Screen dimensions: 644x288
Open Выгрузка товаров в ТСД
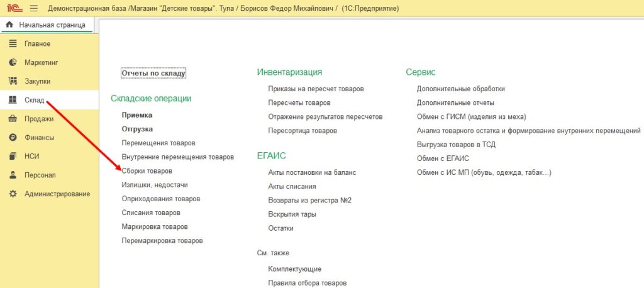(456, 144)
